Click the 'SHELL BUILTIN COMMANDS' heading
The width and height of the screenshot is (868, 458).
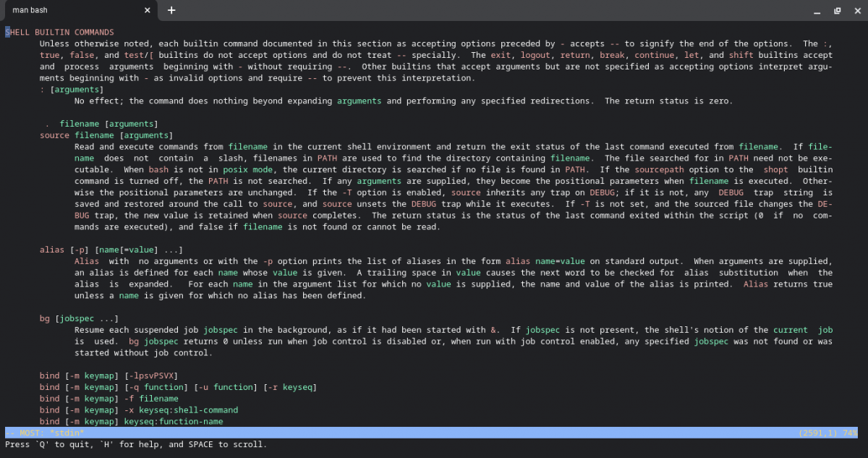coord(59,33)
